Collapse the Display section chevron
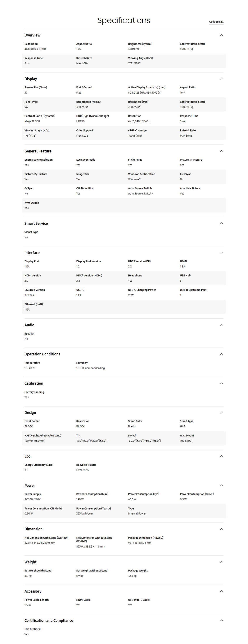This screenshot has height=644, width=248. click(221, 79)
